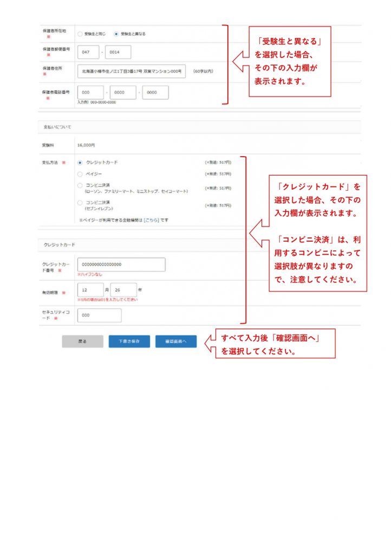The image size is (392, 555).
Task: Click the クレジットカード番号 input field
Action: click(x=121, y=264)
